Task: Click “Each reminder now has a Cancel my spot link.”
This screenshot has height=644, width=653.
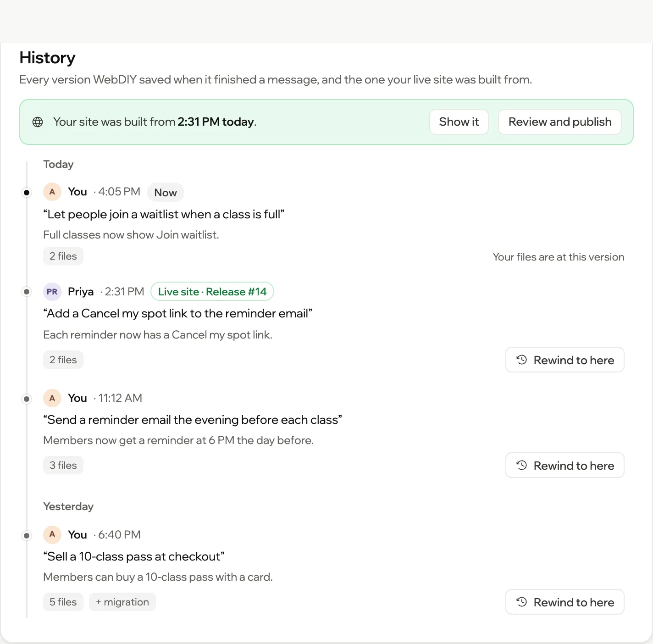Action: click(x=158, y=335)
